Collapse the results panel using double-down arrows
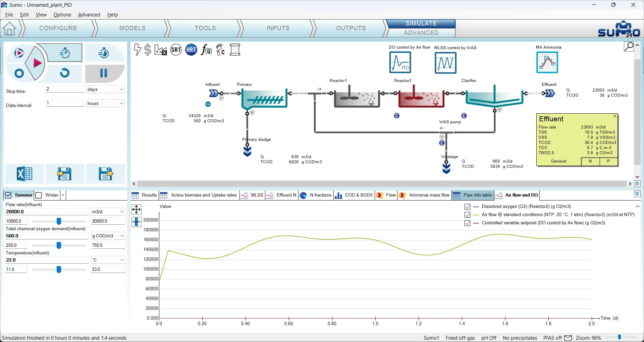The width and height of the screenshot is (644, 342). point(637,194)
